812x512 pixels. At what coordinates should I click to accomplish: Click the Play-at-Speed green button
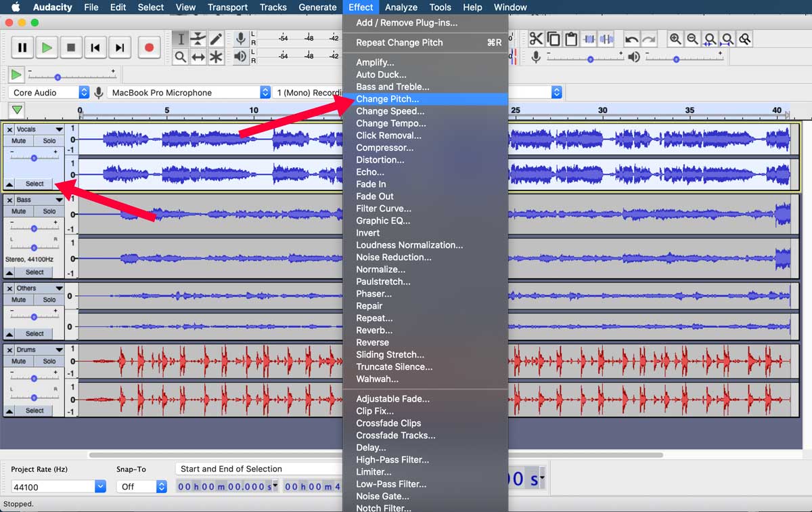[16, 74]
